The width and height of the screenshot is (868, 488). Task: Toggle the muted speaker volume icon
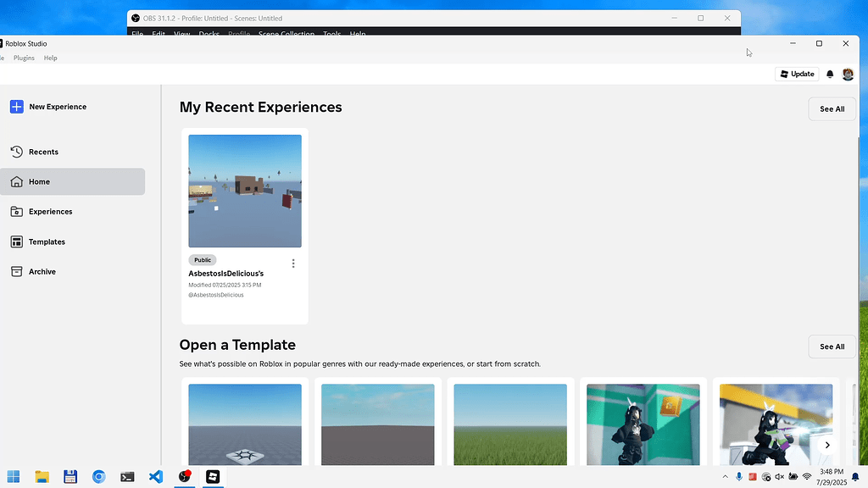(780, 476)
